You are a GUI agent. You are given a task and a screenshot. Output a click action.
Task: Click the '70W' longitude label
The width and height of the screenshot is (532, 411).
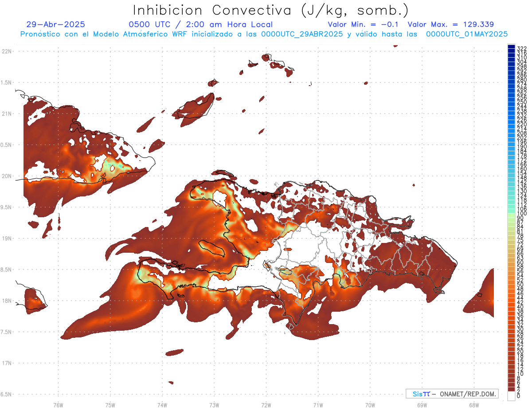pos(370,405)
